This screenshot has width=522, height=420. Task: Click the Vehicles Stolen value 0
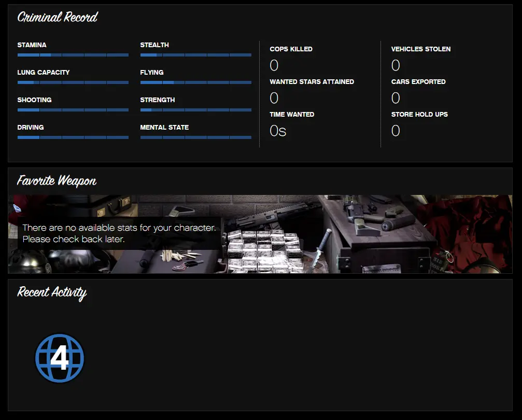[x=396, y=65]
